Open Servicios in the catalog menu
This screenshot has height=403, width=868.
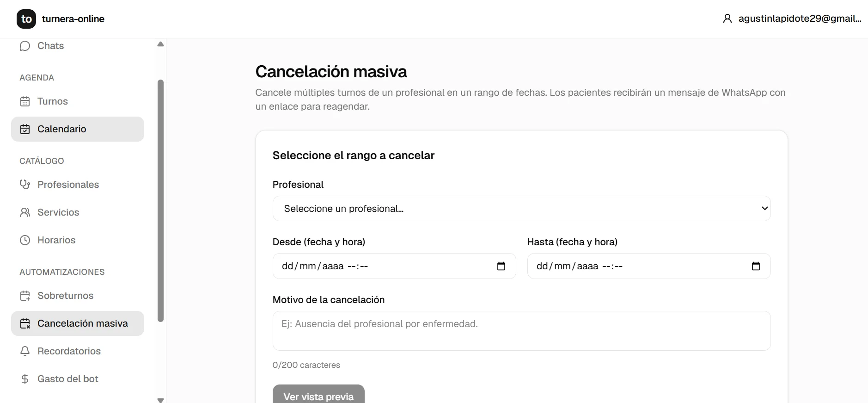78,212
